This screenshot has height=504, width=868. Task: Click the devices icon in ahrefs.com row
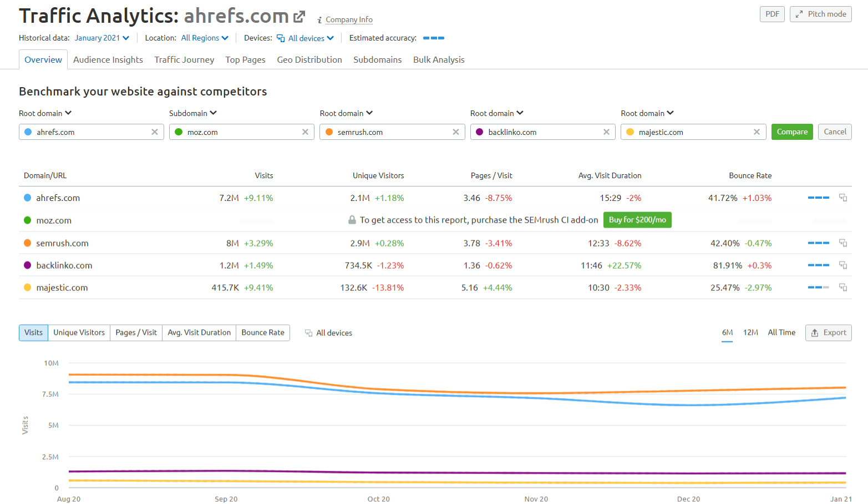coord(842,198)
